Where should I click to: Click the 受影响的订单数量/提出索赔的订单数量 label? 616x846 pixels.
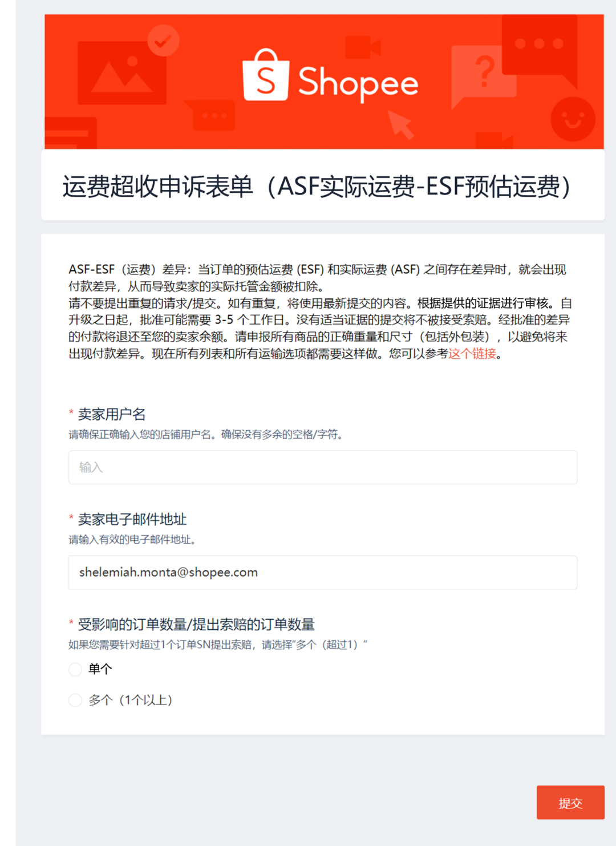(x=196, y=625)
